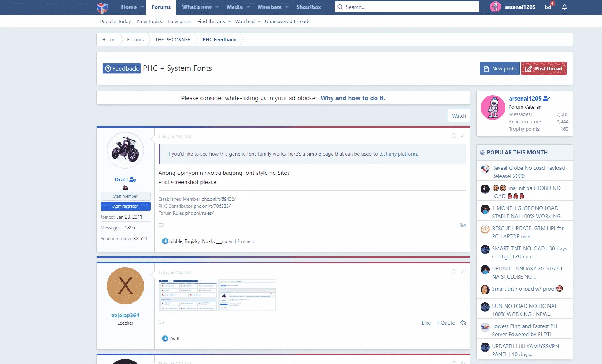Screen dimensions: 602x364
Task: Bookmark post #1
Action: pyautogui.click(x=453, y=136)
